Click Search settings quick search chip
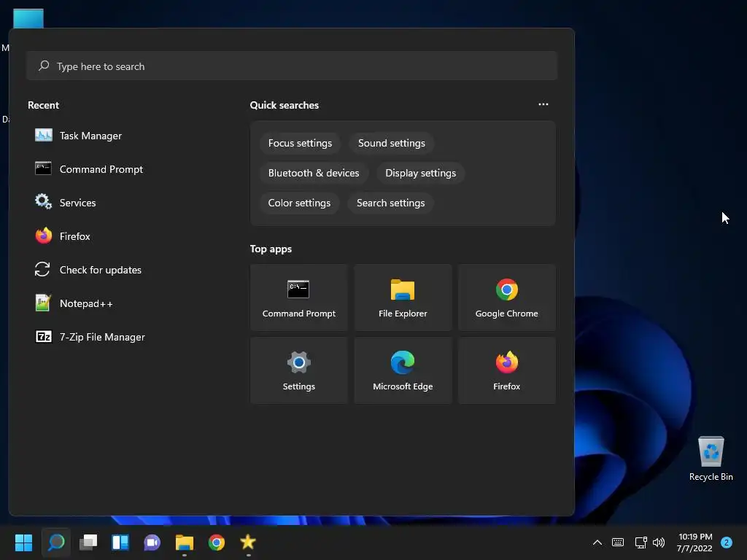The width and height of the screenshot is (747, 560). [391, 203]
